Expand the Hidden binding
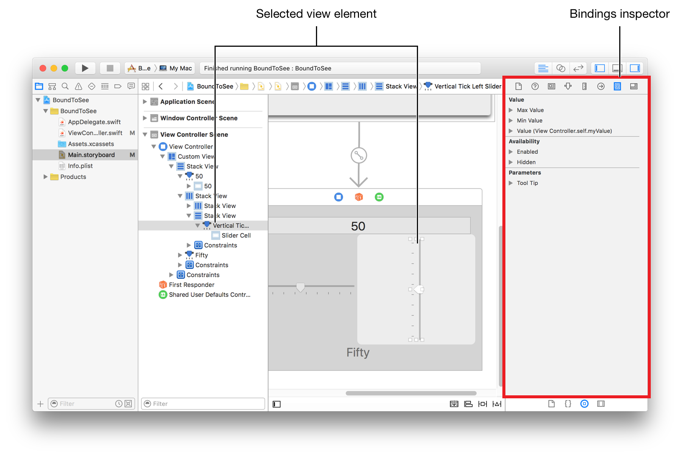The width and height of the screenshot is (680, 458). (511, 162)
